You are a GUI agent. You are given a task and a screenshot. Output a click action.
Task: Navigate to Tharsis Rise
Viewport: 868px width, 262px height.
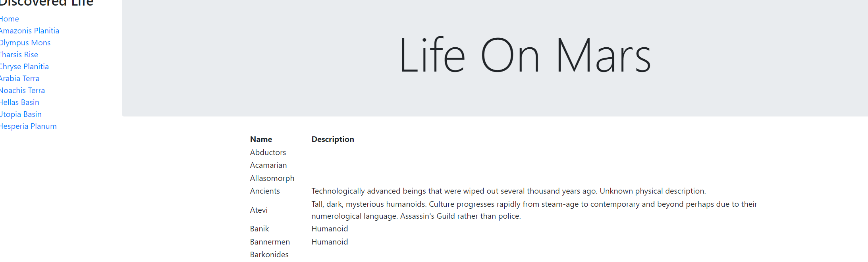pos(19,54)
